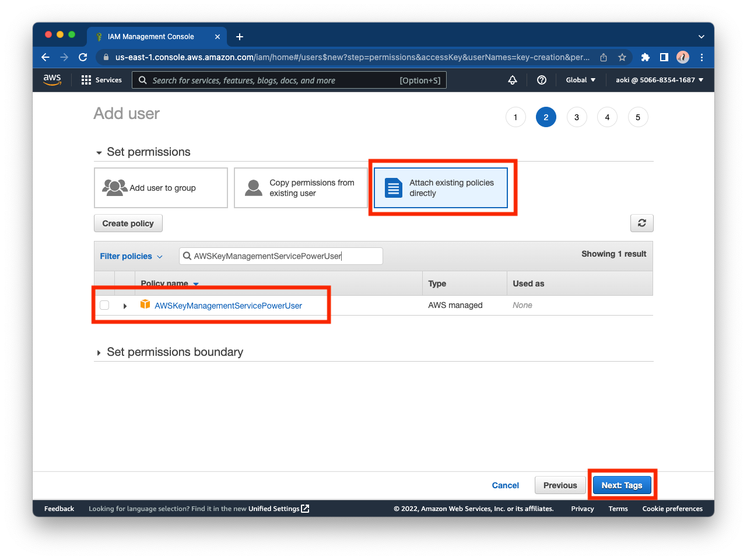Go to wizard step 1
Screen dimensions: 747x560
click(515, 117)
